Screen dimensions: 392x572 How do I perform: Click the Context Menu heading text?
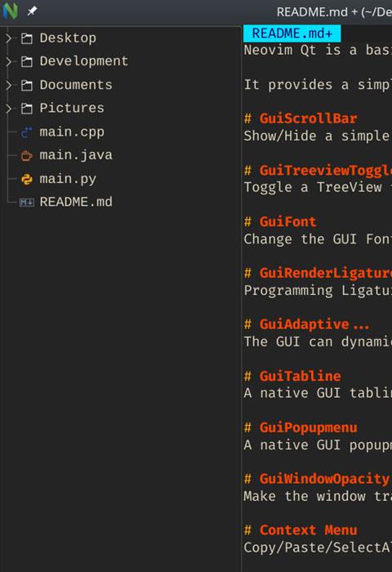pyautogui.click(x=308, y=530)
